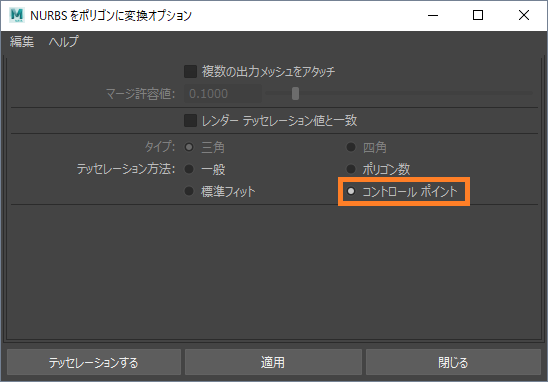548x382 pixels.
Task: Open the ヘルプ menu
Action: pyautogui.click(x=64, y=42)
